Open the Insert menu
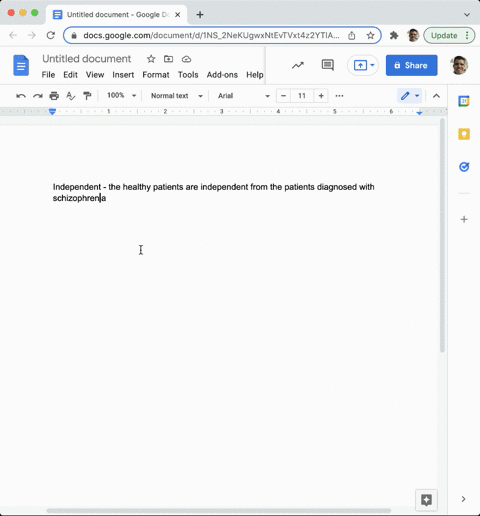This screenshot has width=480, height=516. 123,75
